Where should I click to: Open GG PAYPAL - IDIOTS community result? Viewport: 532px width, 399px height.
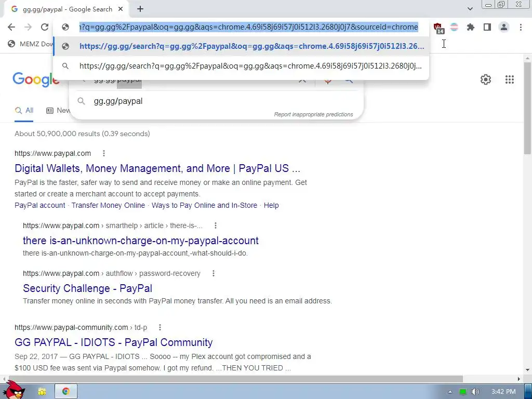[114, 342]
